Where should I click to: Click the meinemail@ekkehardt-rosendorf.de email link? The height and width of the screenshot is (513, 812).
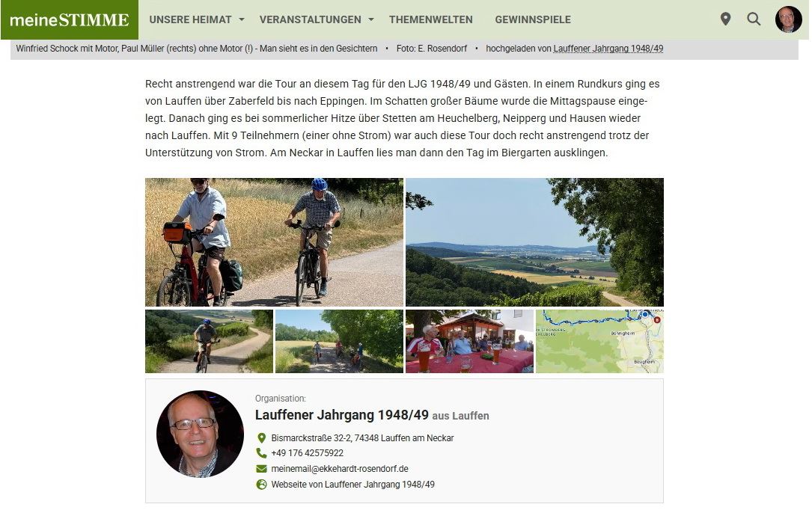pyautogui.click(x=340, y=468)
